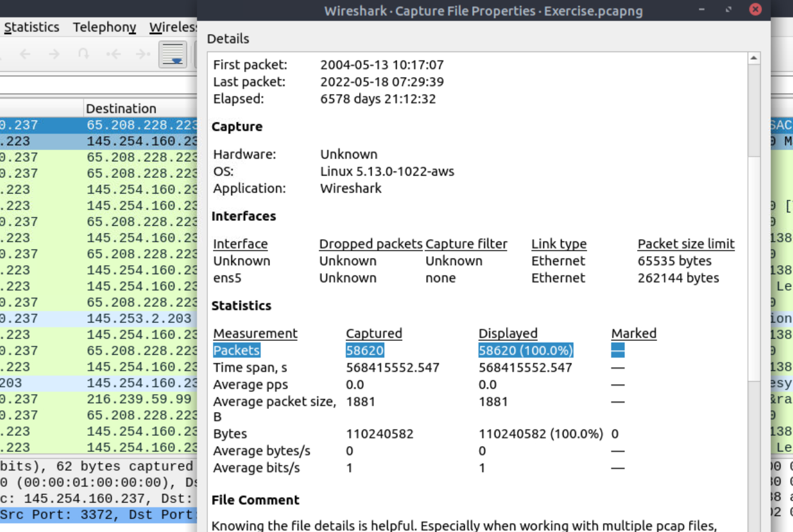
Task: Click the Go Back arrow in Wireshark toolbar
Action: 25,54
